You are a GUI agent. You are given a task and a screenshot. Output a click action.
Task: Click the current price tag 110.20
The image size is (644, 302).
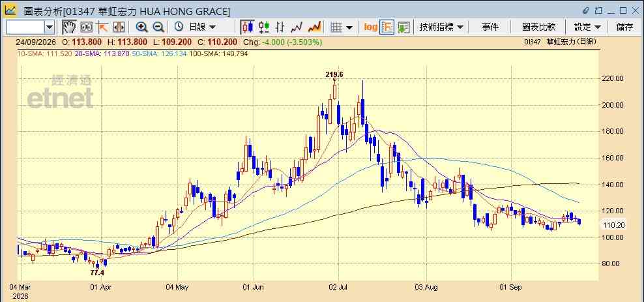[x=613, y=225]
